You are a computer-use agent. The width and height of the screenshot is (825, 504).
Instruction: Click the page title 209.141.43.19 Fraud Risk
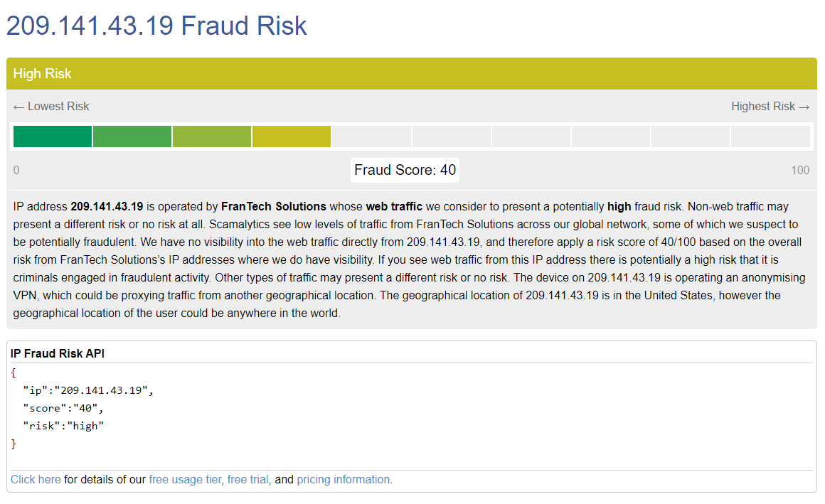pyautogui.click(x=156, y=26)
